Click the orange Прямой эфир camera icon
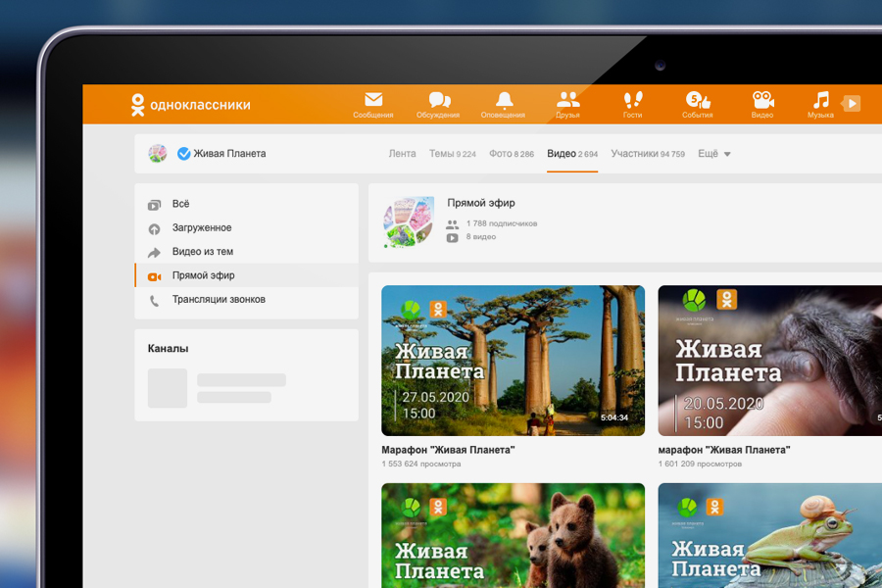The width and height of the screenshot is (882, 588). pos(154,276)
